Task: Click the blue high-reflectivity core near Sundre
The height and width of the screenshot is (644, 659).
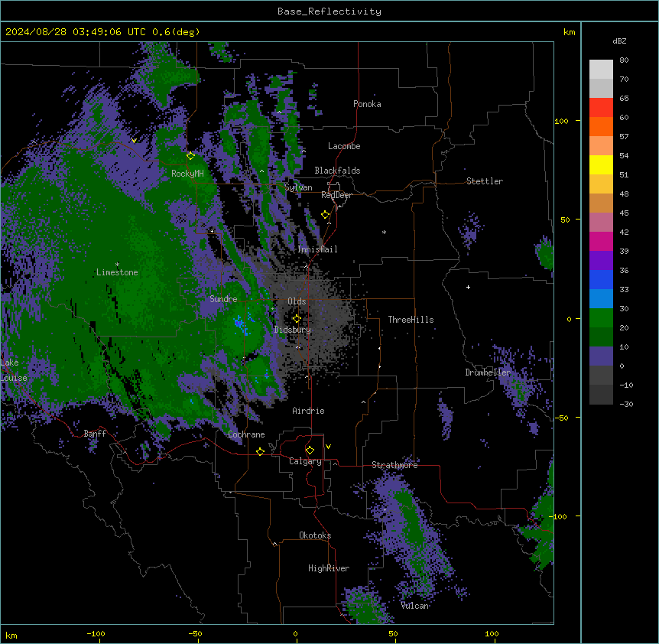Action: point(239,323)
